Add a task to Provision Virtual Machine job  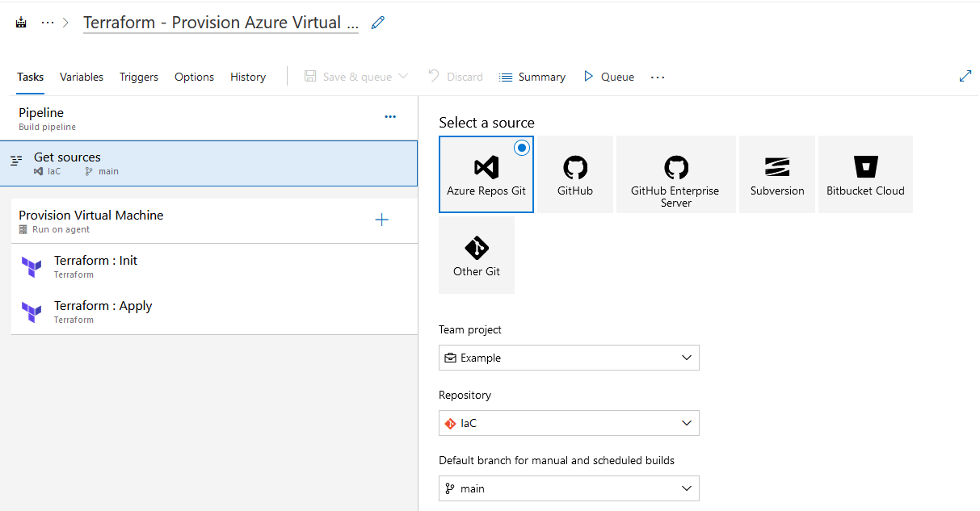pos(382,220)
